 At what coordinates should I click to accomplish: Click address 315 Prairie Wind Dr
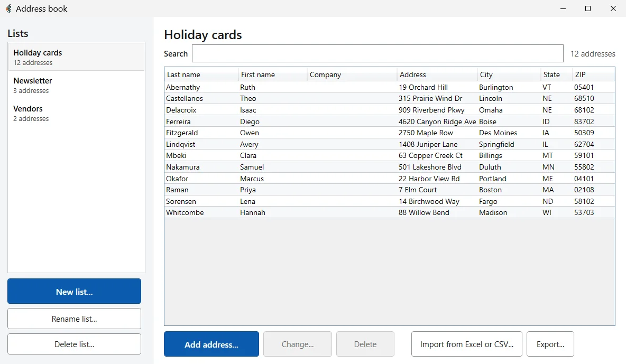tap(430, 98)
